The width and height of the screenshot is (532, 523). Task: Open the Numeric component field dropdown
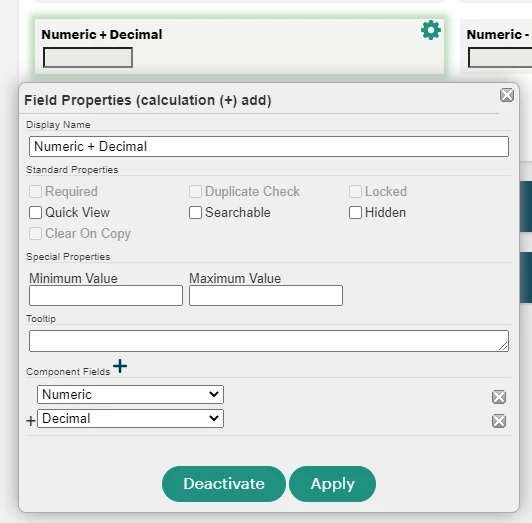click(130, 394)
